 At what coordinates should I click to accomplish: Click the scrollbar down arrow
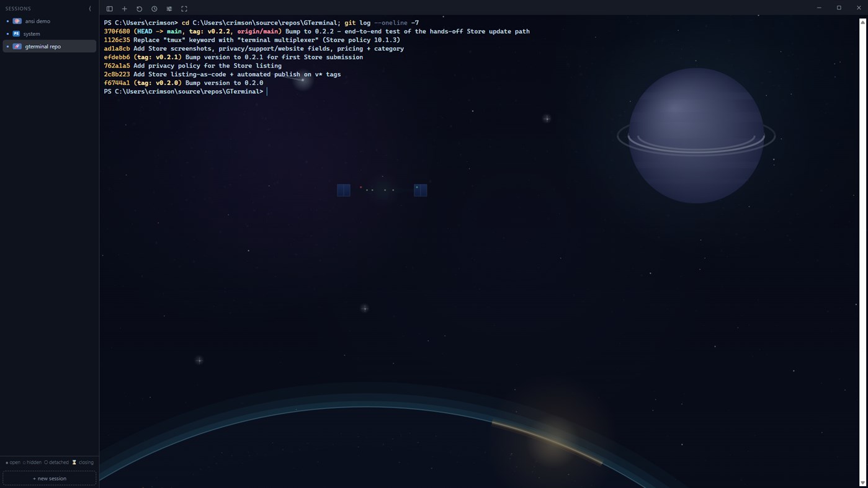862,483
